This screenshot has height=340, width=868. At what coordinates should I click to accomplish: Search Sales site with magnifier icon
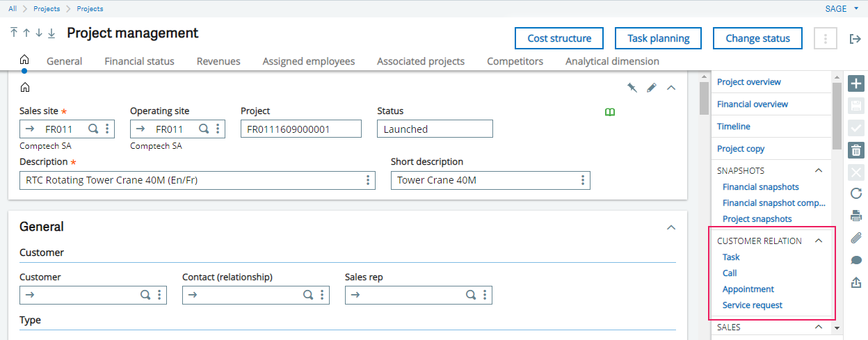[93, 129]
